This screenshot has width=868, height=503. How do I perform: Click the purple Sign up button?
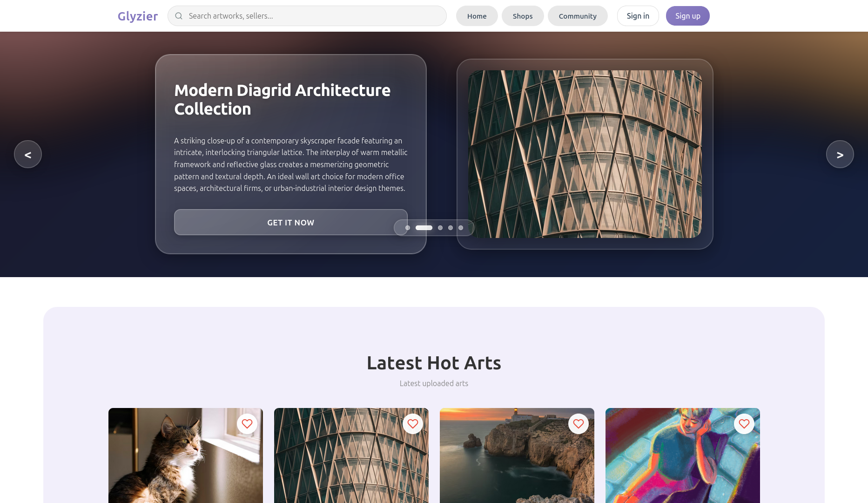(688, 16)
